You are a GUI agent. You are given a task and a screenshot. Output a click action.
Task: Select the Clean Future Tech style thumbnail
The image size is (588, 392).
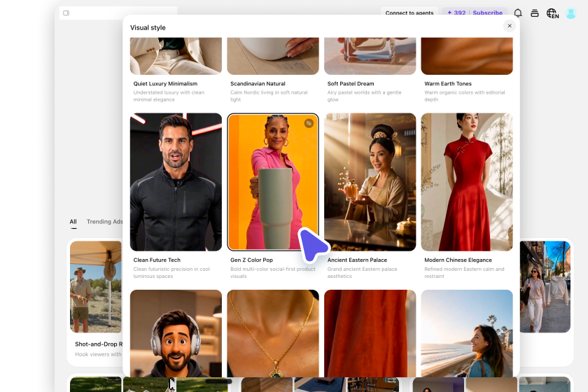point(176,182)
